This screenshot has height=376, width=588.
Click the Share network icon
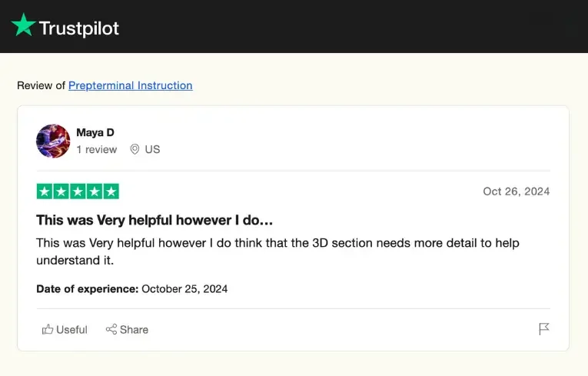click(x=111, y=329)
